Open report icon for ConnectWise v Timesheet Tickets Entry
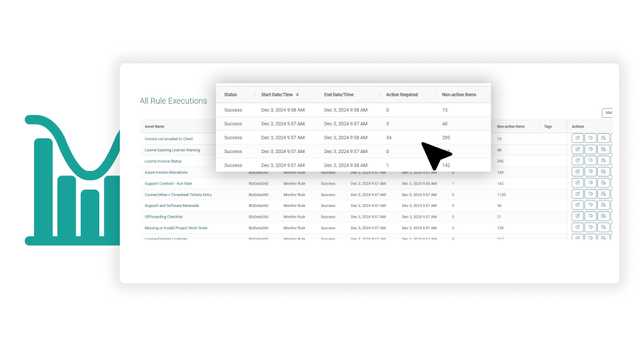 click(604, 194)
